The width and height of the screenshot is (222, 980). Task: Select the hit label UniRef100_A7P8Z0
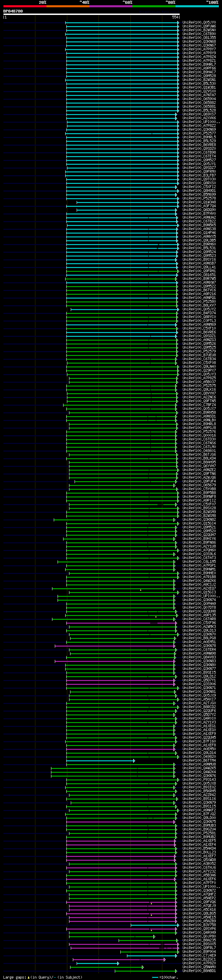pyautogui.click(x=199, y=963)
